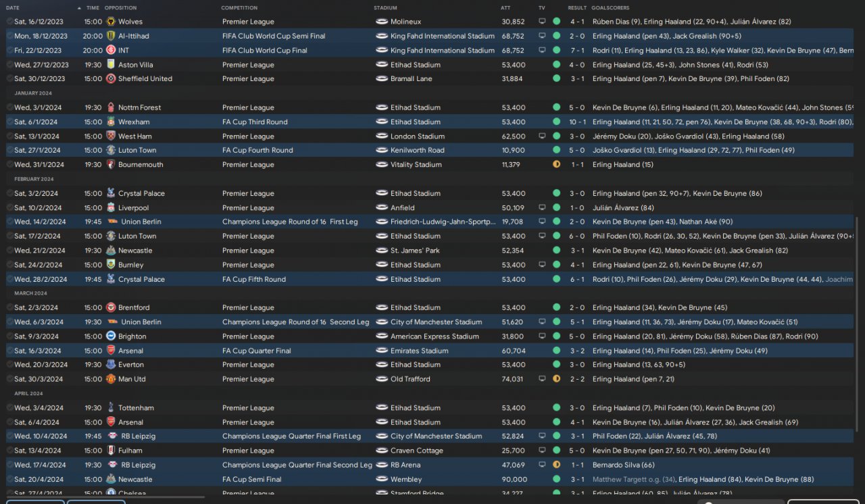Select the Brighton club badge
Image resolution: width=865 pixels, height=504 pixels.
point(111,336)
